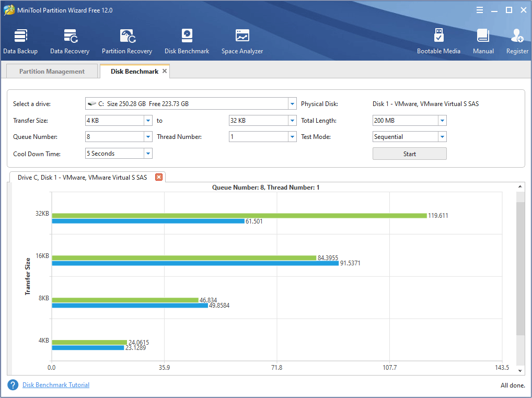This screenshot has height=398, width=532.
Task: Click the 'All done.' status text
Action: 513,385
